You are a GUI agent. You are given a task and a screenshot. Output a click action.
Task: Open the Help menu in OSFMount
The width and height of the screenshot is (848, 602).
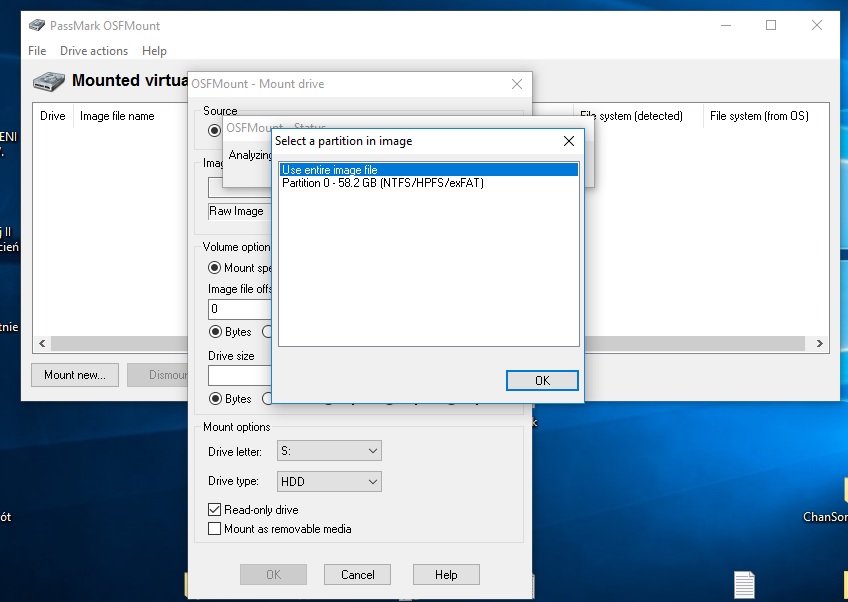coord(154,51)
